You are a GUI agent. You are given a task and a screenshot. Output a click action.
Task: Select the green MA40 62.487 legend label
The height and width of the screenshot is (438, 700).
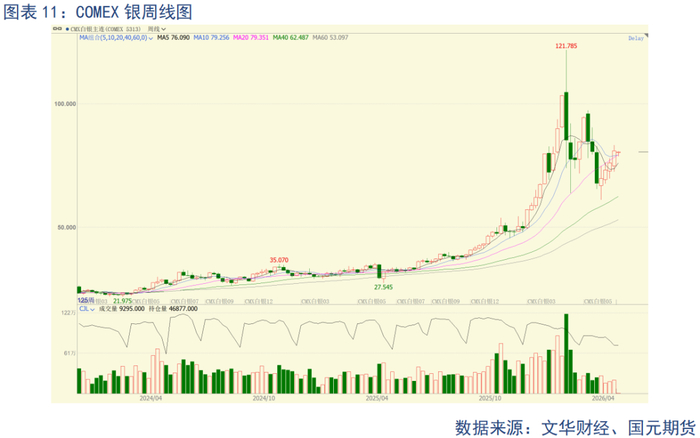pyautogui.click(x=291, y=38)
